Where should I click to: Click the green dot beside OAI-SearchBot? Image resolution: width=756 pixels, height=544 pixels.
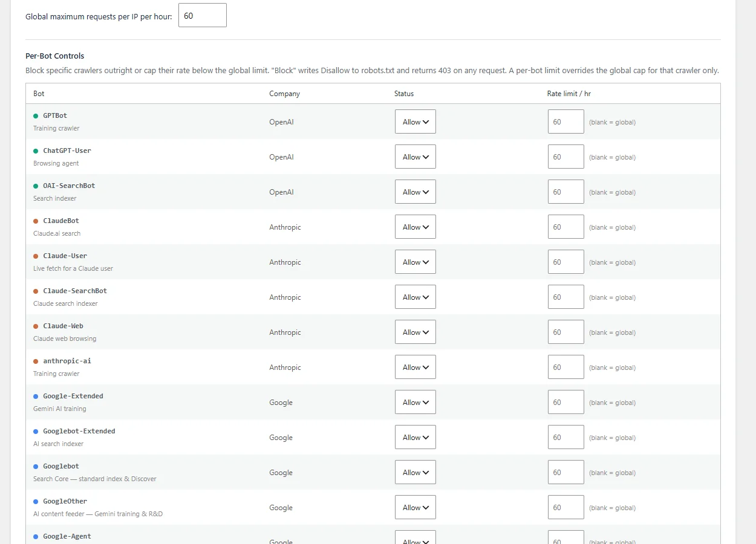pyautogui.click(x=36, y=186)
